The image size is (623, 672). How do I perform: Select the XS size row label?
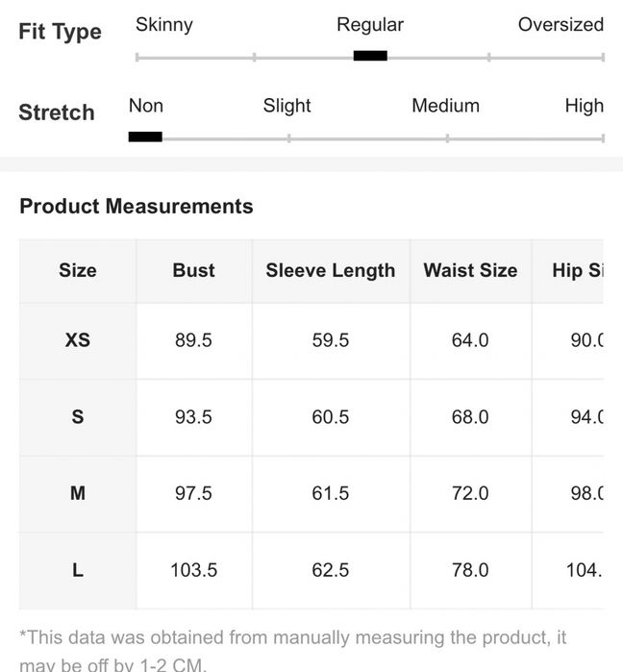pyautogui.click(x=78, y=340)
